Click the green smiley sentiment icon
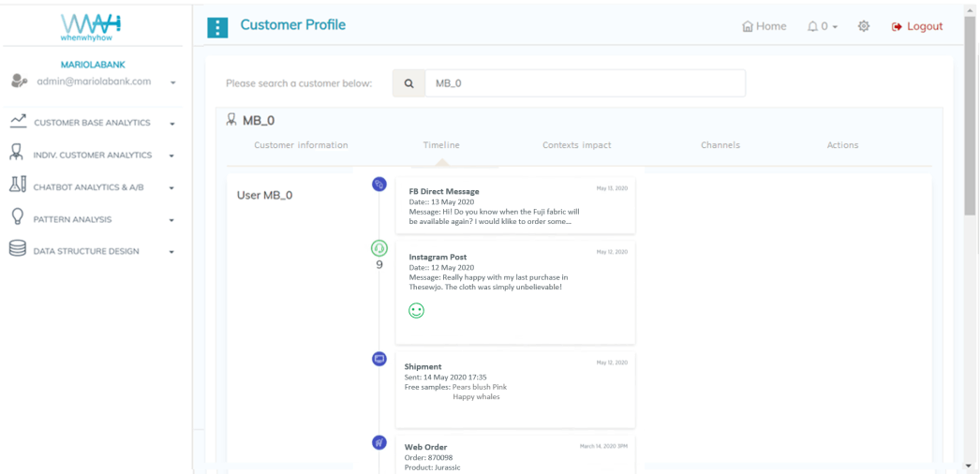The image size is (980, 474). click(x=416, y=311)
